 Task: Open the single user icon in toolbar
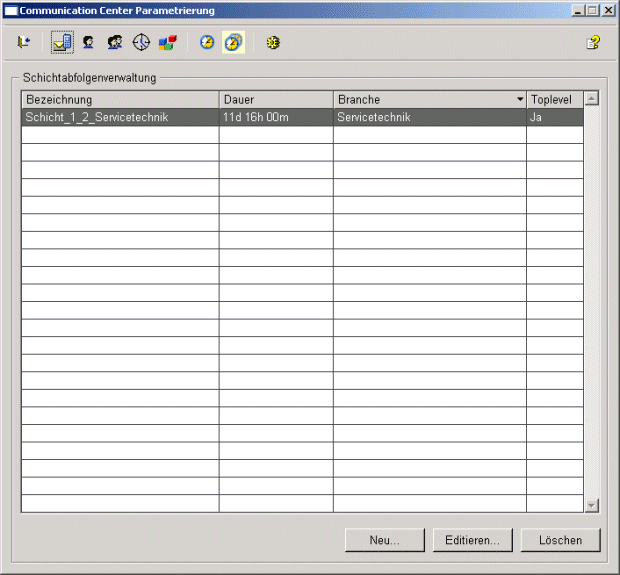[x=89, y=43]
